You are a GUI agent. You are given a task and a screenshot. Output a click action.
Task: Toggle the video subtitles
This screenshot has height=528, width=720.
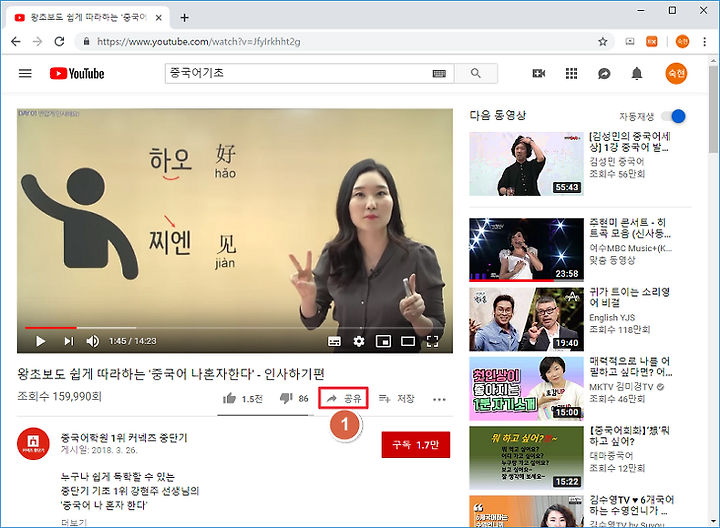coord(334,341)
